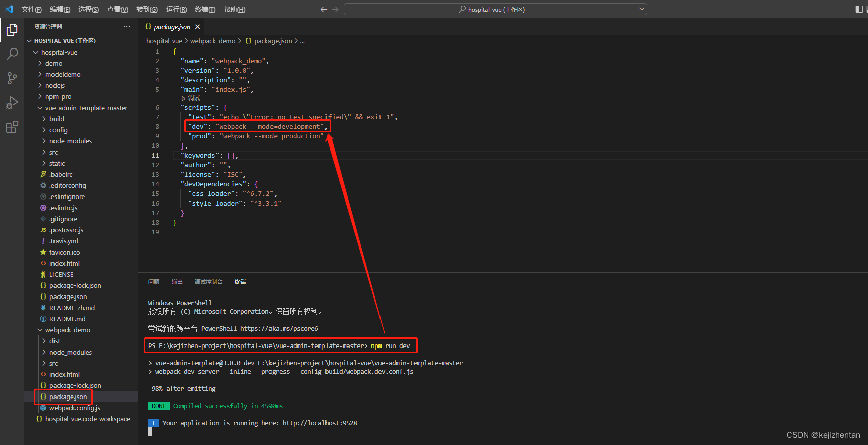Screen dimensions: 868x445
Task: Click the debug run triangle above scripts
Action: tap(183, 98)
